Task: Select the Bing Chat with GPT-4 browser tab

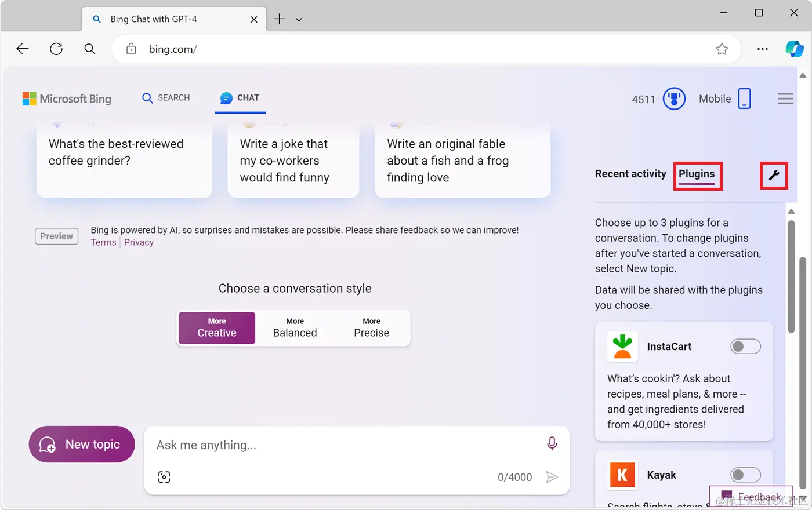Action: [174, 19]
